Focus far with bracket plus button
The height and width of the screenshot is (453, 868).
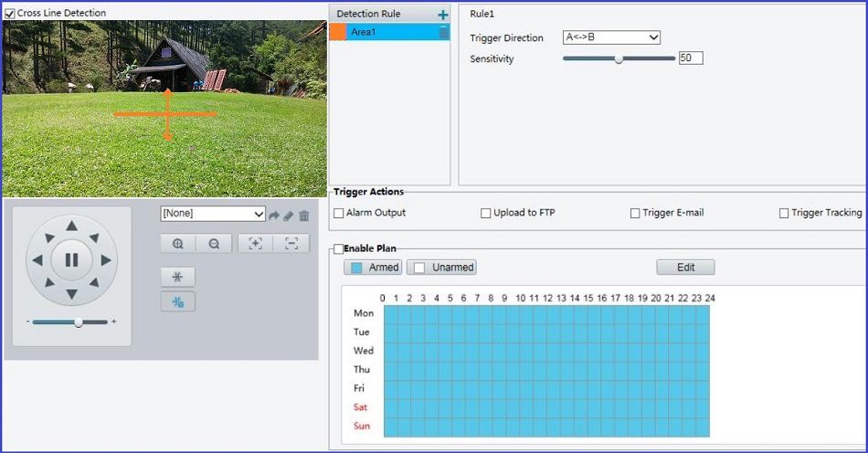[255, 243]
